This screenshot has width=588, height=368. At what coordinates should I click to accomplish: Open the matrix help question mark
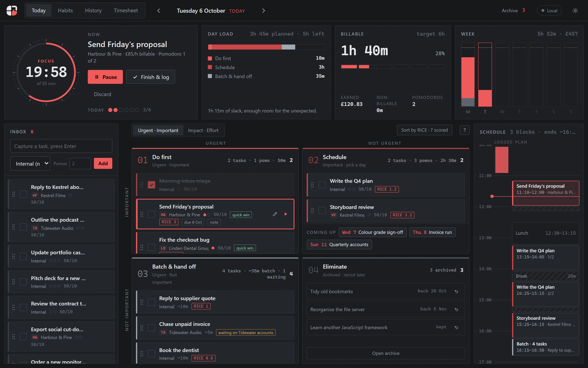point(464,130)
